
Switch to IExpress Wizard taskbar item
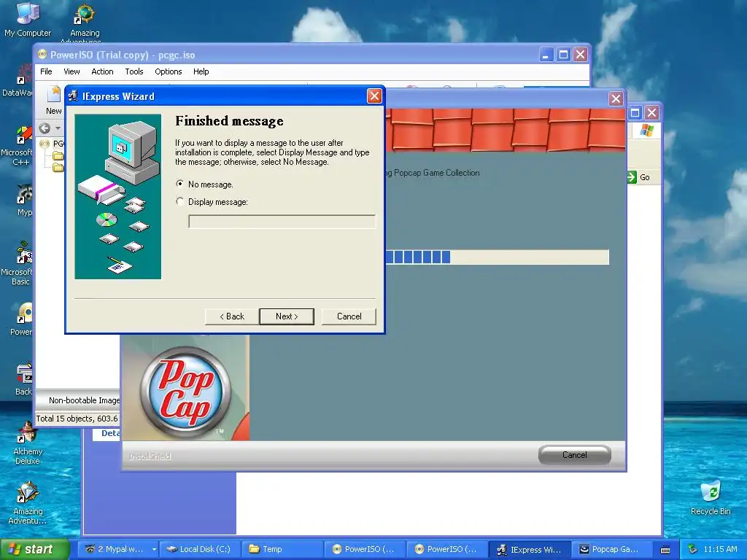click(x=530, y=549)
